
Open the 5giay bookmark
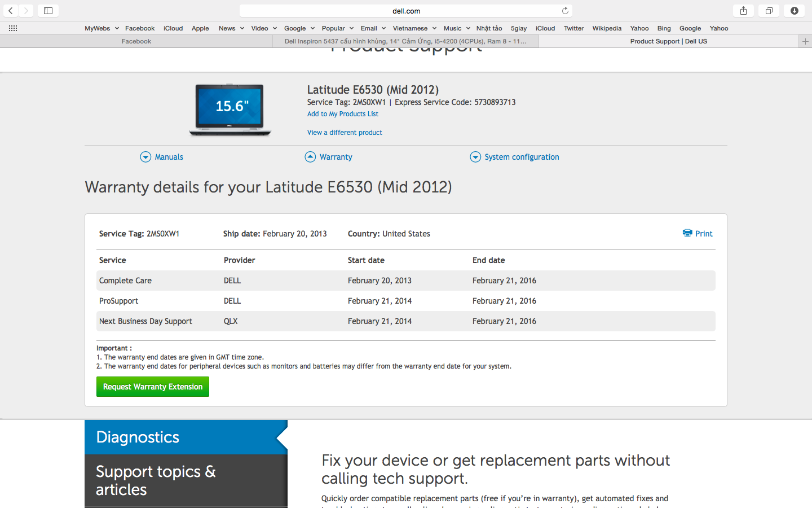coord(519,28)
